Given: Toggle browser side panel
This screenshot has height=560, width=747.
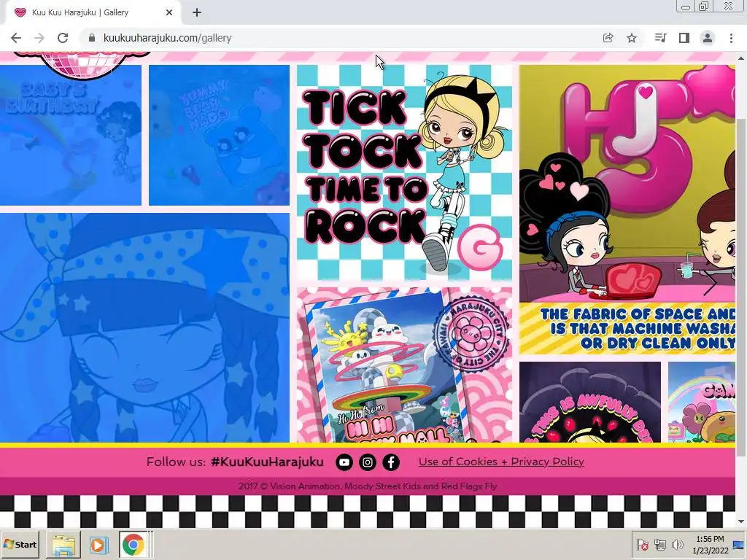Looking at the screenshot, I should tap(684, 38).
